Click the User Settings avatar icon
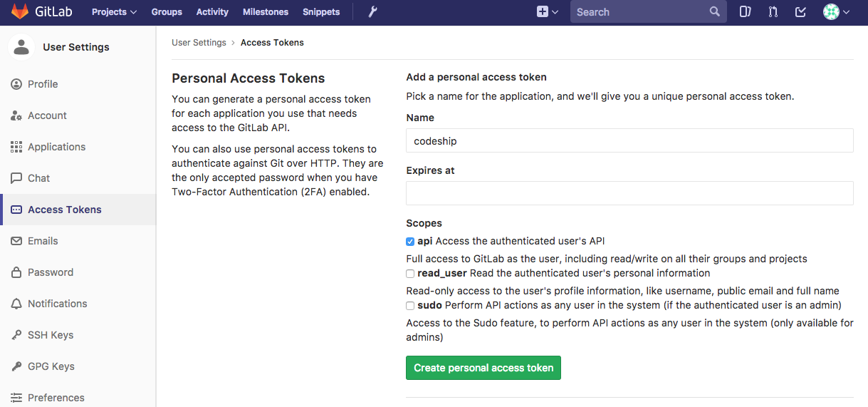The width and height of the screenshot is (868, 407). point(21,47)
